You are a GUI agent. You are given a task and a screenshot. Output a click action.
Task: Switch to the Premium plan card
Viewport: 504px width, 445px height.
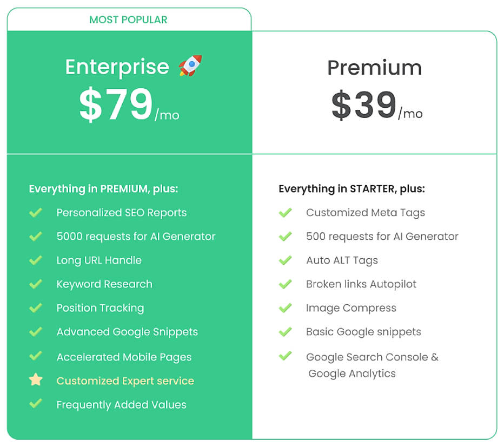click(374, 67)
